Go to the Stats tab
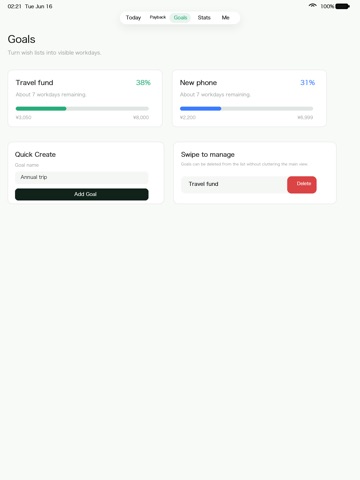 click(204, 18)
